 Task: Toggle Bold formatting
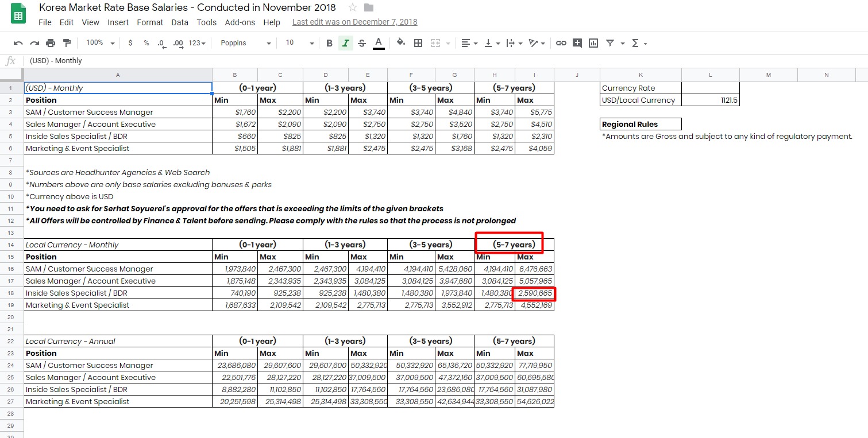click(x=329, y=43)
